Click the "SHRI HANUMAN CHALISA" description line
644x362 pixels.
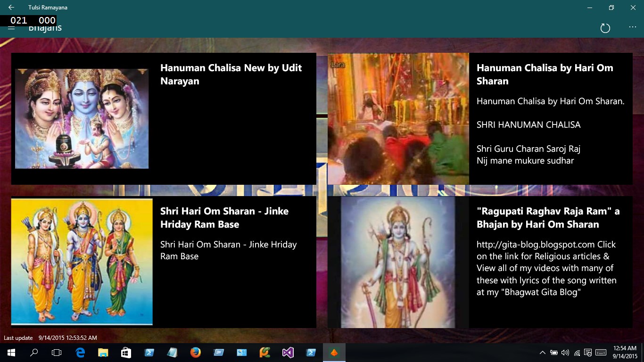(x=528, y=125)
